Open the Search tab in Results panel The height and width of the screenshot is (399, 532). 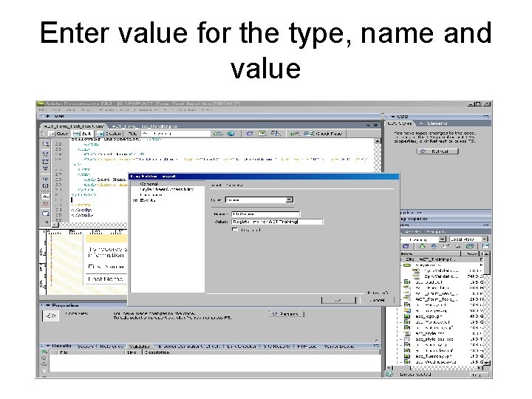(x=85, y=346)
